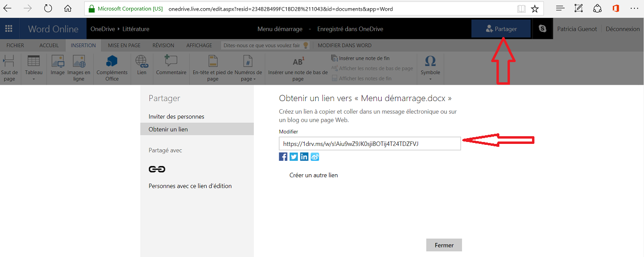Click the Dites-nous search box

point(266,45)
